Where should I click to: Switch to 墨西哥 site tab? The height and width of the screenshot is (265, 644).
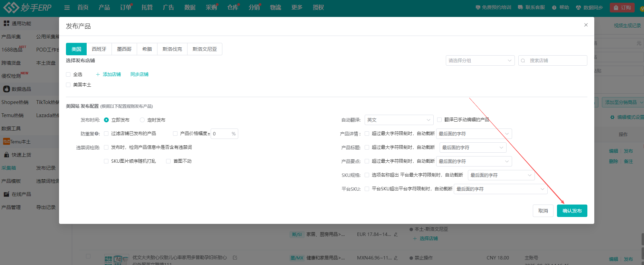coord(124,49)
